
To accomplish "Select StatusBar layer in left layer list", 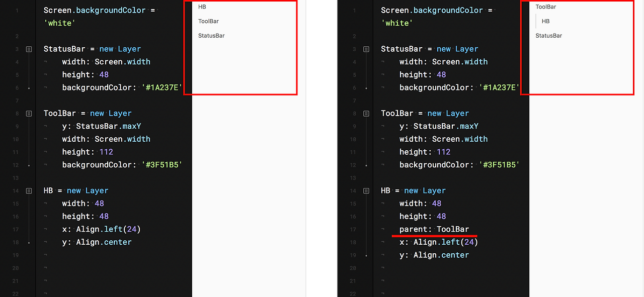I will (211, 36).
